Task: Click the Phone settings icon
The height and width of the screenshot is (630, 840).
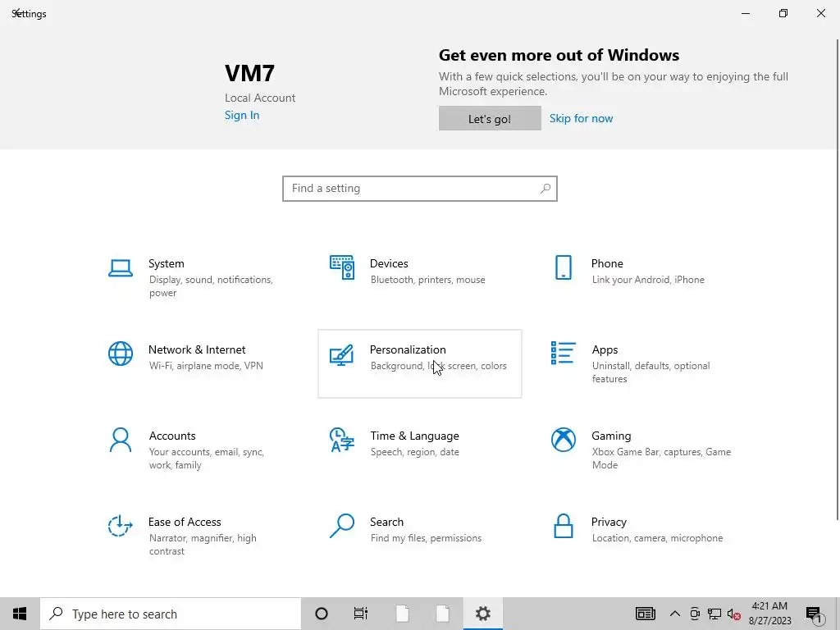Action: (x=563, y=267)
